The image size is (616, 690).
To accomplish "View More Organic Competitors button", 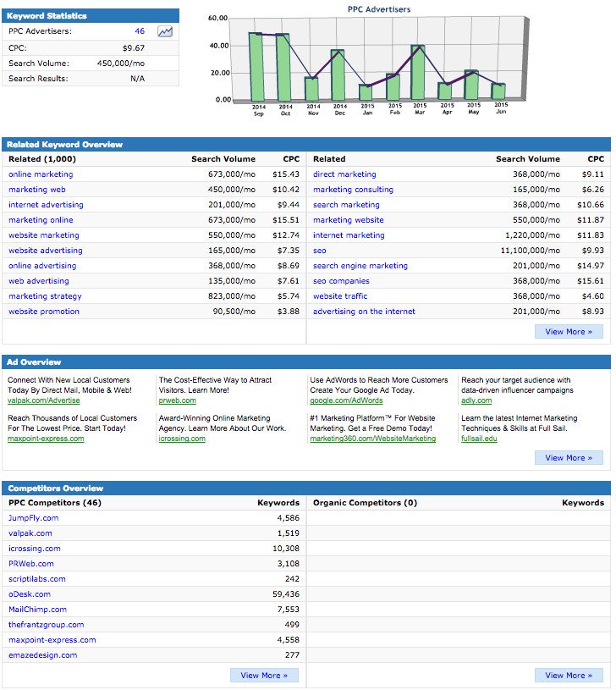I will [569, 675].
